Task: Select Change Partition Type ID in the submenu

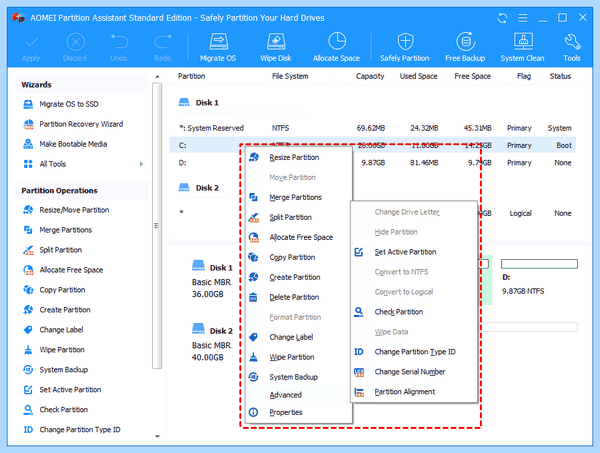Action: (414, 352)
